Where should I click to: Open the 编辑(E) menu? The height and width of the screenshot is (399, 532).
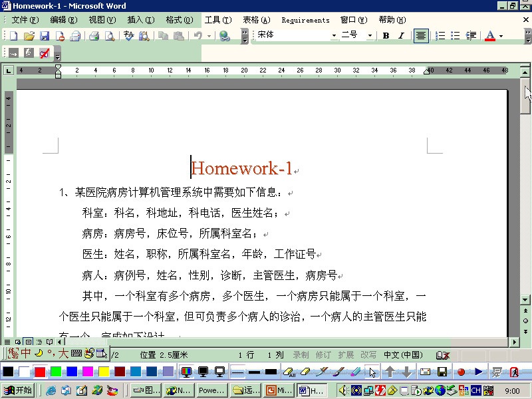[64, 20]
